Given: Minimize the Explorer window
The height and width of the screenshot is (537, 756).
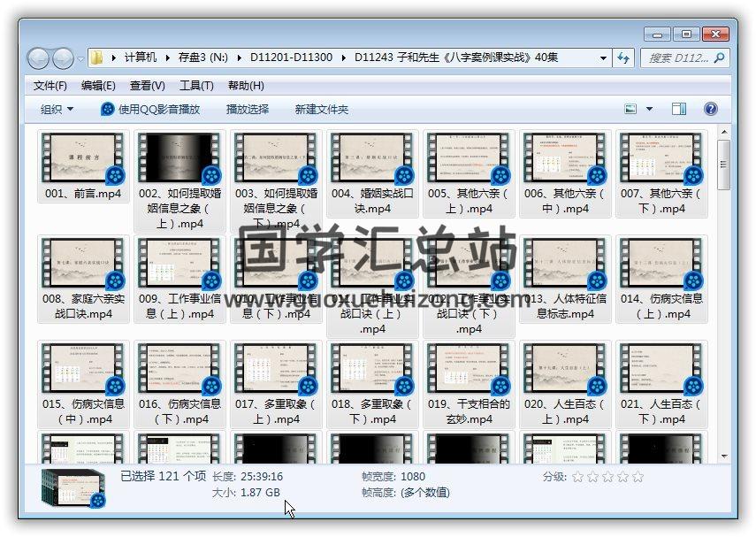Looking at the screenshot, I should 657,35.
